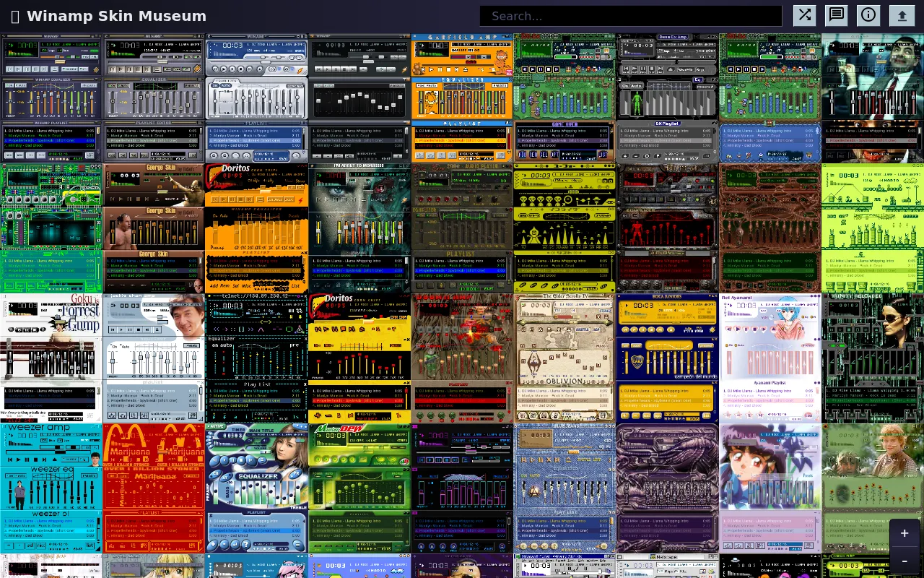Open the telnet terminal-style skin thumbnail
Image resolution: width=924 pixels, height=578 pixels.
coord(256,358)
